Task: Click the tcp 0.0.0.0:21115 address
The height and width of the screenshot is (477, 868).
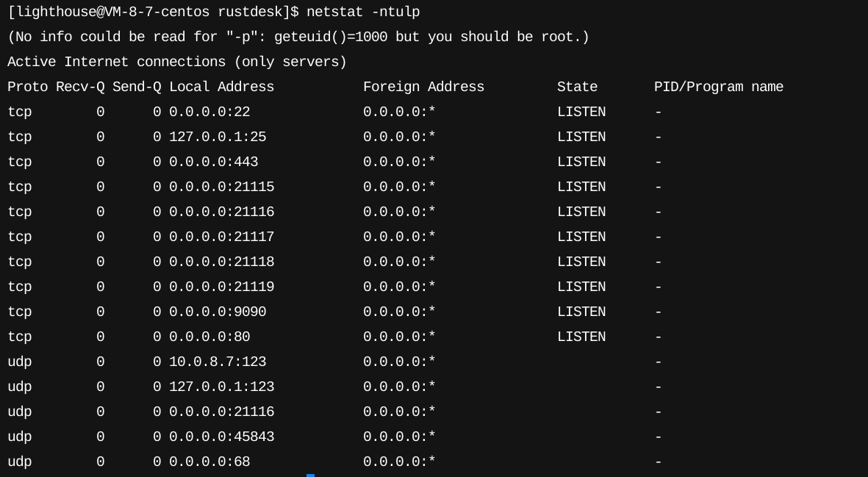Action: [x=221, y=187]
